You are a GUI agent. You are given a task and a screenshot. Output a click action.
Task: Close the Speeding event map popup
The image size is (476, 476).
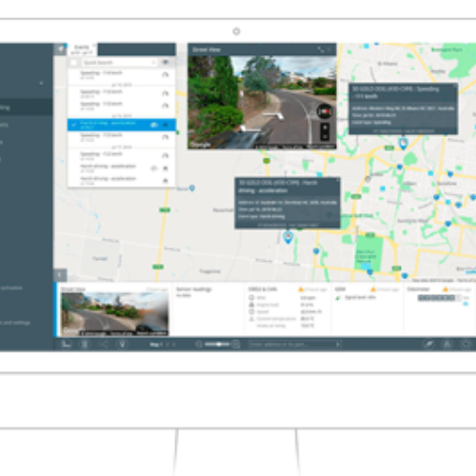[455, 86]
